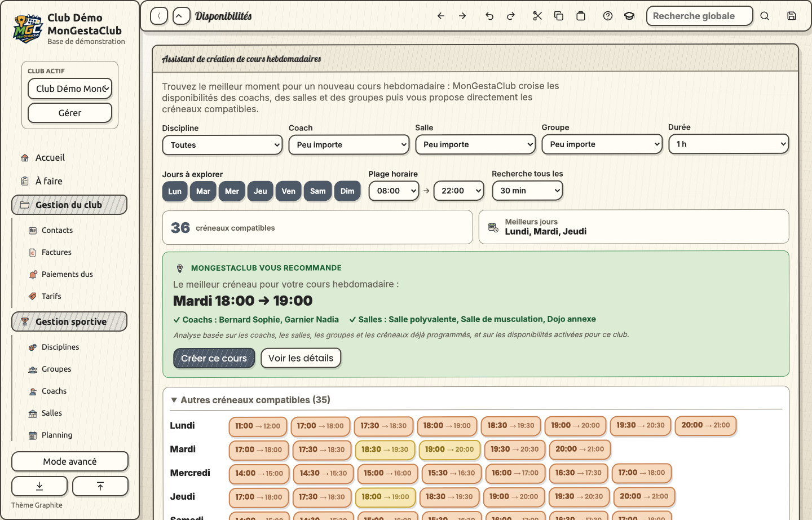This screenshot has width=812, height=520.
Task: Open the Salle dropdown
Action: 475,144
